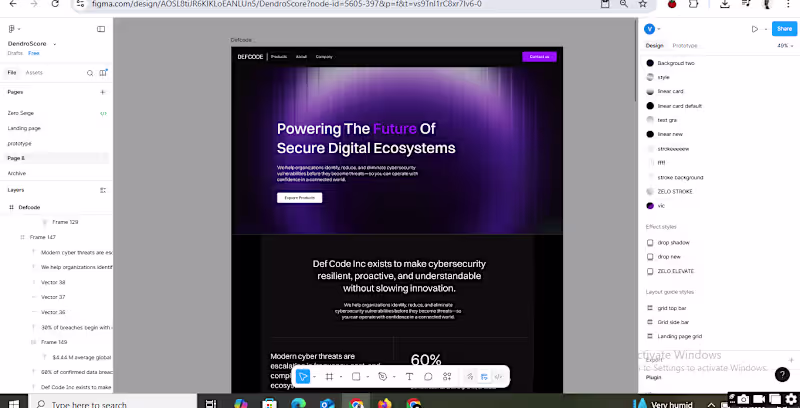Open the Archive page

point(16,173)
